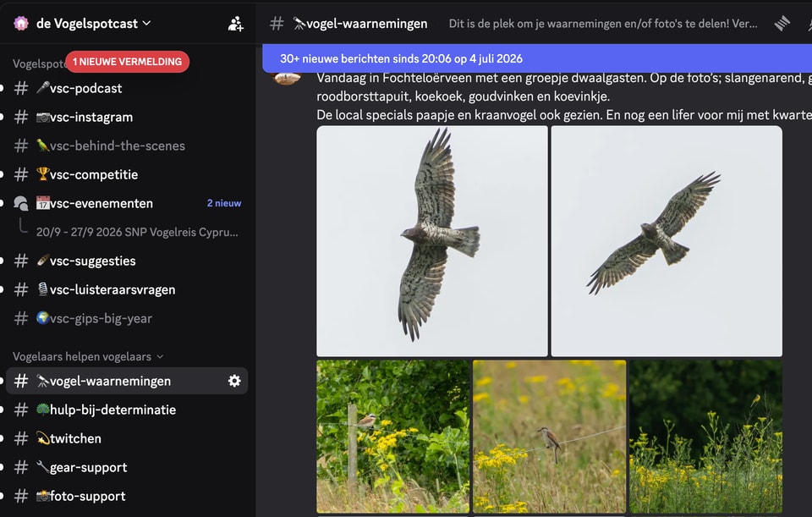Screen dimensions: 812x517
Task: Open the second slangenarend flight photo
Action: [667, 241]
